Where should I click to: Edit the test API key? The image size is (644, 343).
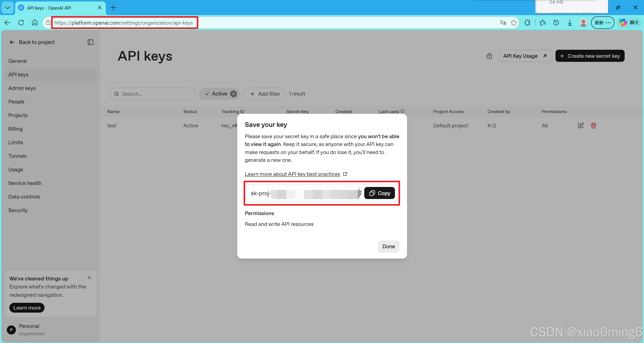point(581,125)
